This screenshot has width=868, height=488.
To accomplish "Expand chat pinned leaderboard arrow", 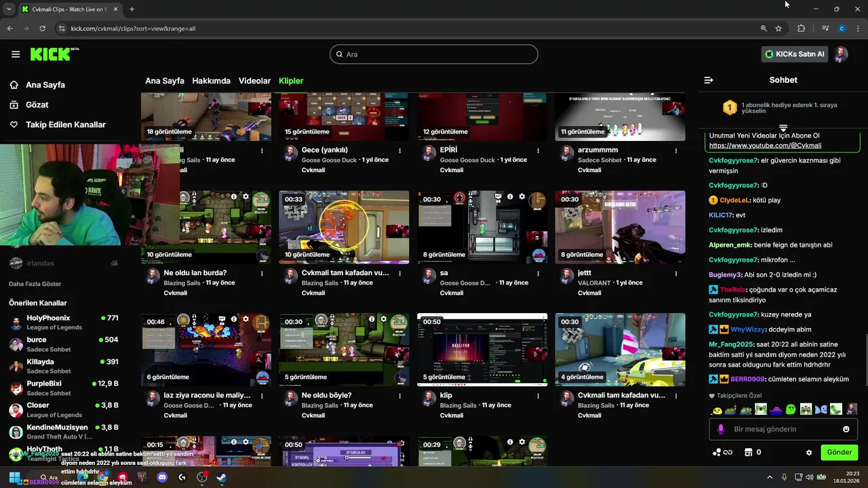I will (x=783, y=127).
